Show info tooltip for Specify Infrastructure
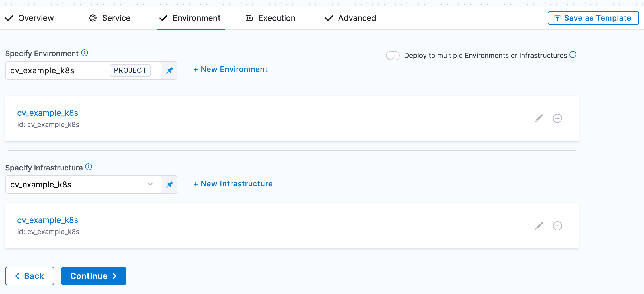644x294 pixels. point(89,167)
